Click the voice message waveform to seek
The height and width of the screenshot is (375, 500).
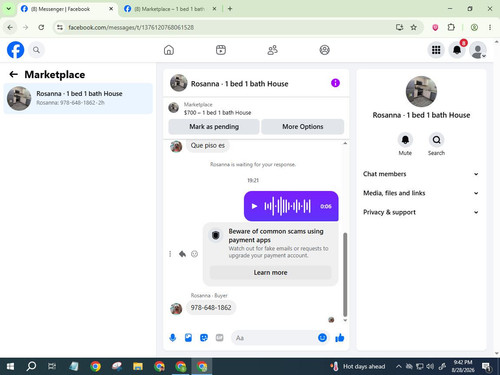pyautogui.click(x=287, y=206)
